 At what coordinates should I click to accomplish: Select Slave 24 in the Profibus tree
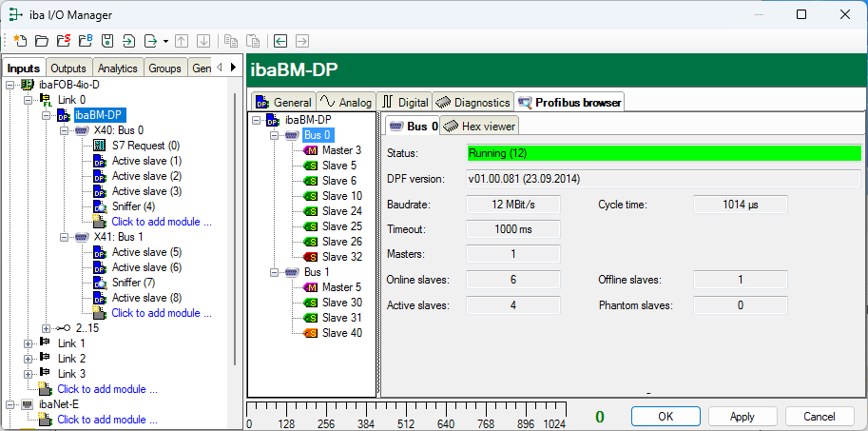342,211
